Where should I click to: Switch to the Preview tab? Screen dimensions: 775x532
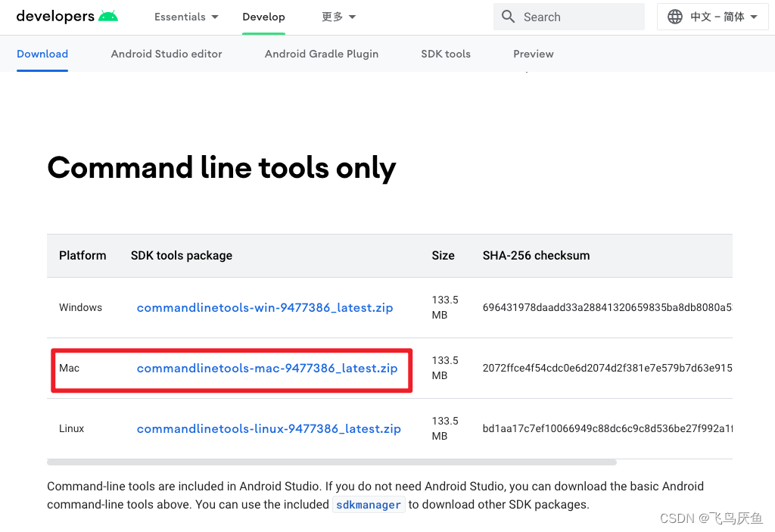(x=534, y=54)
